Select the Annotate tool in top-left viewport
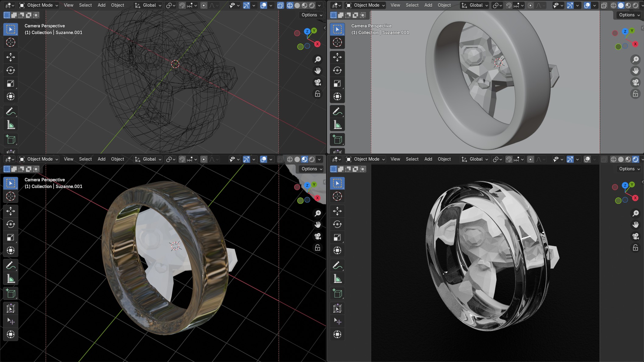Viewport: 644px width, 362px height. click(11, 112)
